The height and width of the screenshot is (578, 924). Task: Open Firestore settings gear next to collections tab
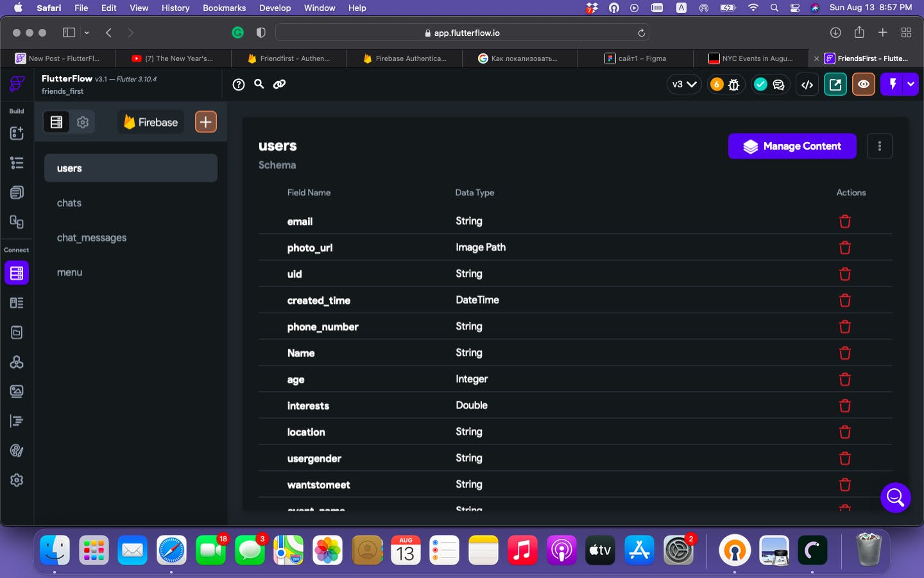[x=83, y=122]
